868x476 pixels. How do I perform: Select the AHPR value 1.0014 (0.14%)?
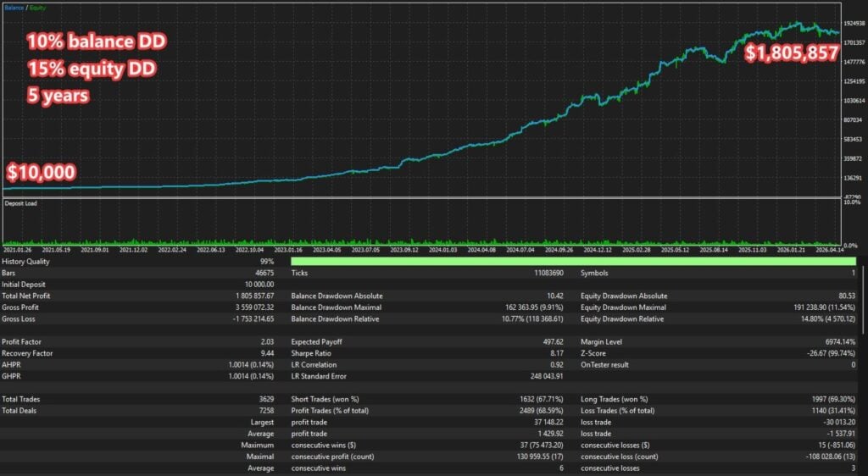[251, 365]
